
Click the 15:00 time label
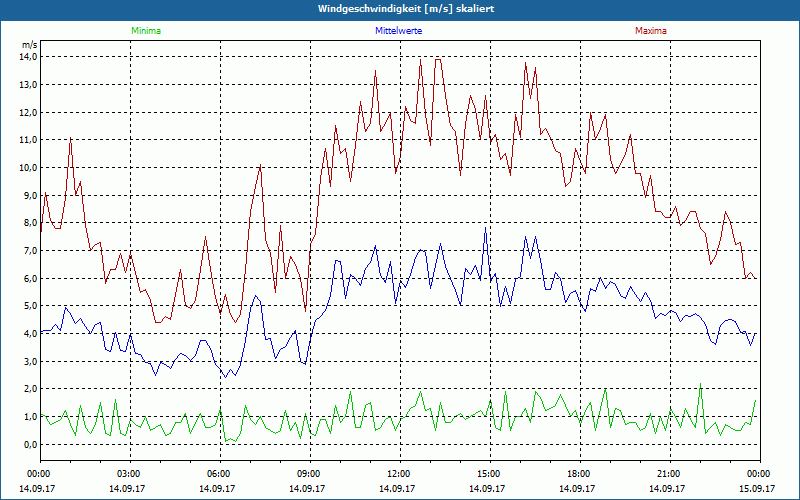pyautogui.click(x=490, y=474)
